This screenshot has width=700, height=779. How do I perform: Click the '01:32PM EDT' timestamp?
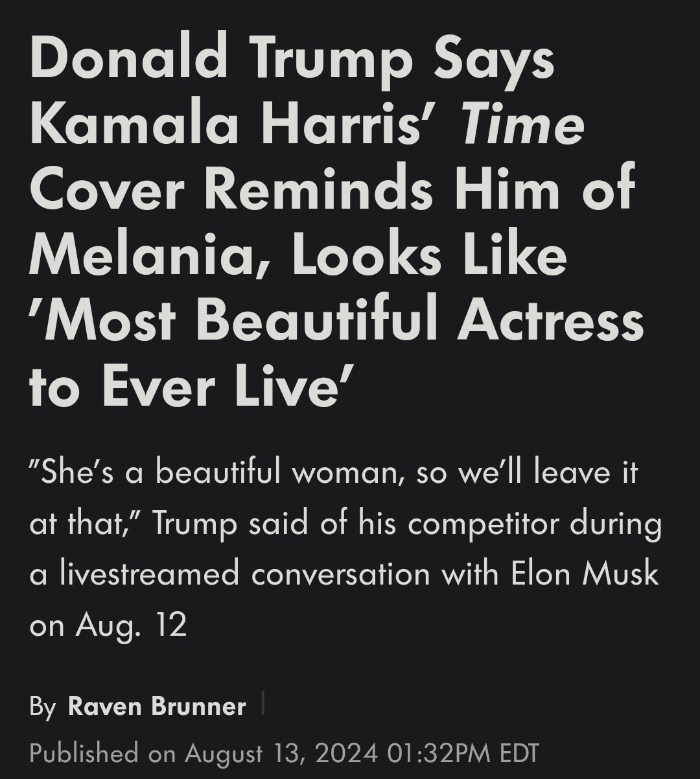[463, 753]
